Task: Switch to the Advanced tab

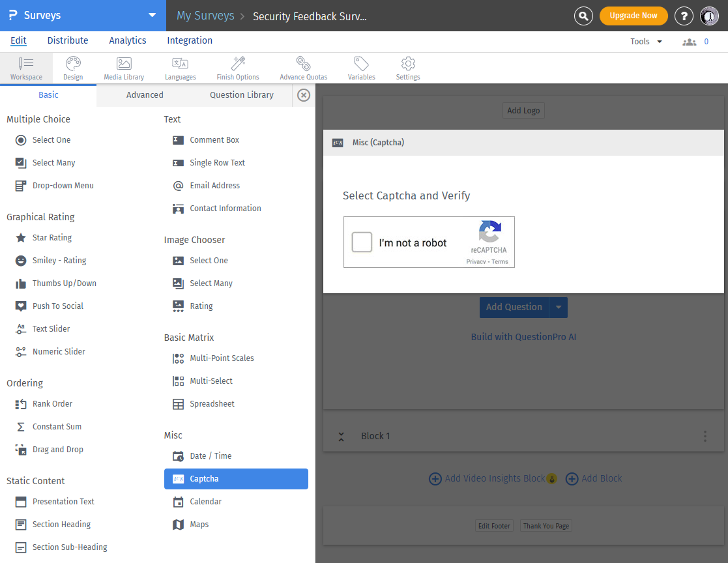Action: pos(145,95)
